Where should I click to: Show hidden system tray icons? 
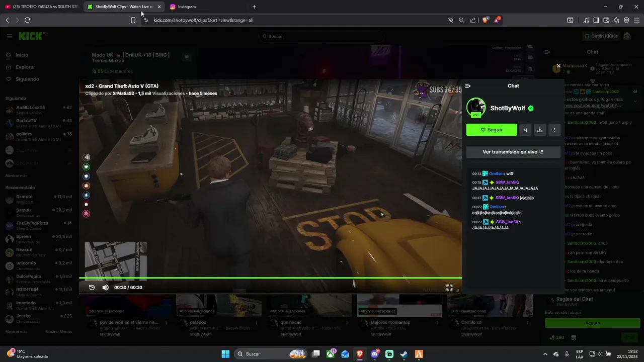point(545,354)
